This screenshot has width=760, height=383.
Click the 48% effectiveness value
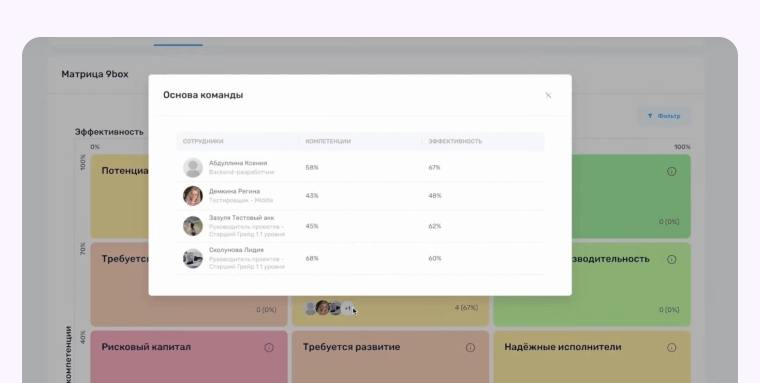(435, 196)
